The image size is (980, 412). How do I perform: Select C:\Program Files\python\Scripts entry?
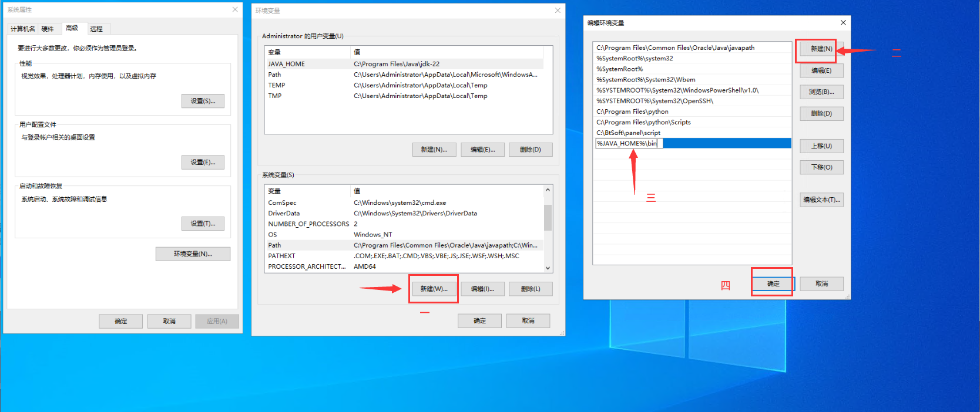click(x=643, y=123)
